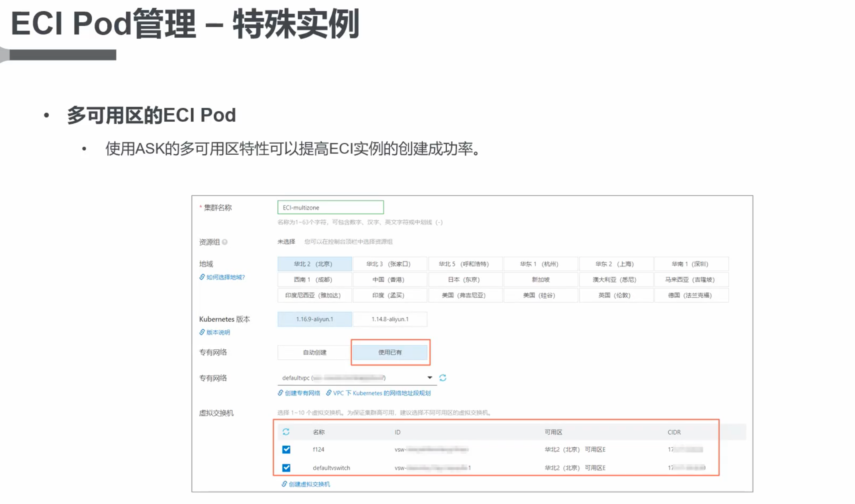Refresh the vswitch table icon
The image size is (855, 504).
pos(286,432)
